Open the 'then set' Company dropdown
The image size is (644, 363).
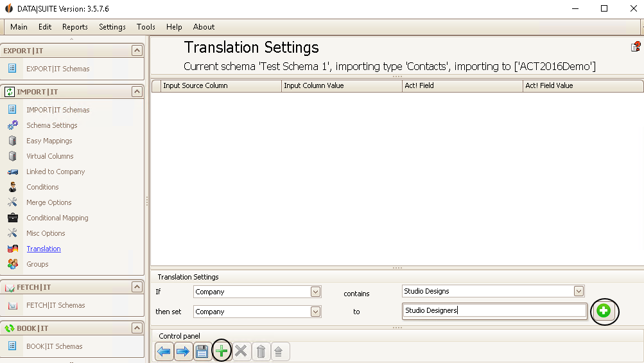315,312
